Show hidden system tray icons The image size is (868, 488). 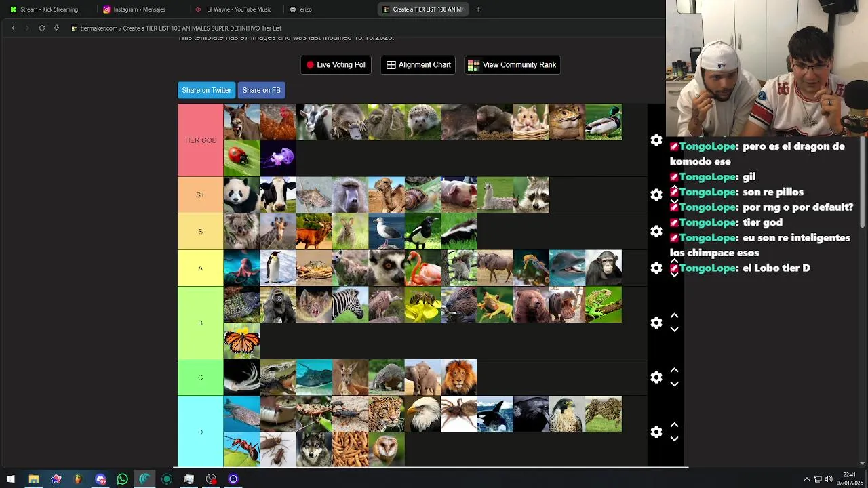807,479
